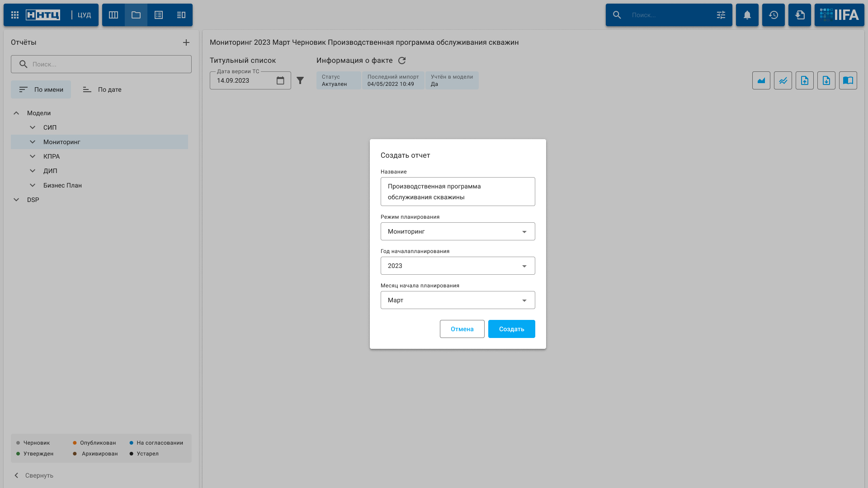Click the Отмена button
The height and width of the screenshot is (488, 868).
[x=462, y=329]
